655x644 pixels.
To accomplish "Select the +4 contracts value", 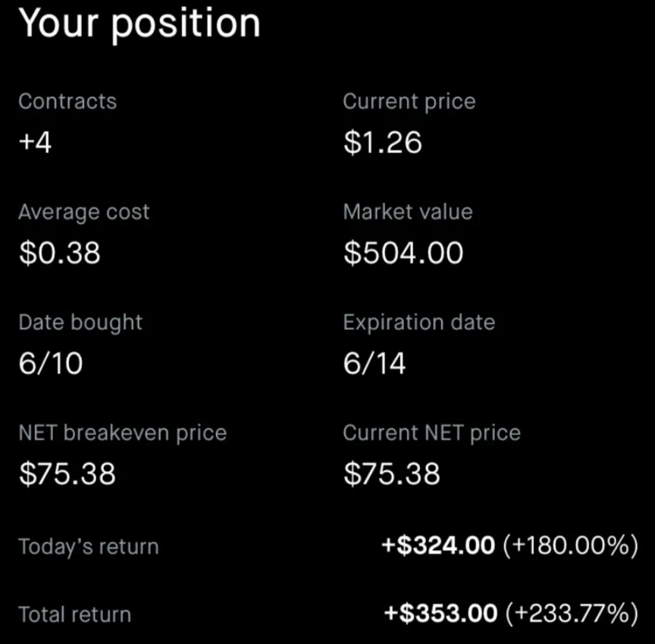I will click(35, 143).
